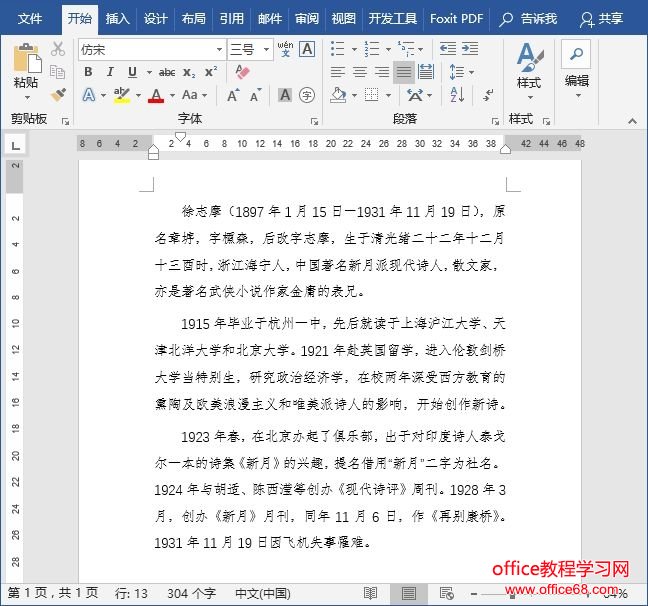648x606 pixels.
Task: Toggle Italic formatting
Action: pos(110,72)
